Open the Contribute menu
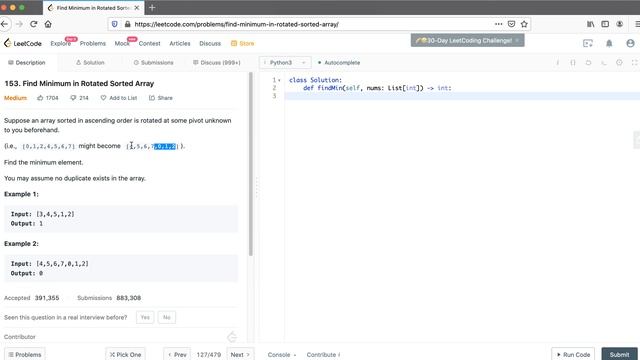 [x=323, y=355]
